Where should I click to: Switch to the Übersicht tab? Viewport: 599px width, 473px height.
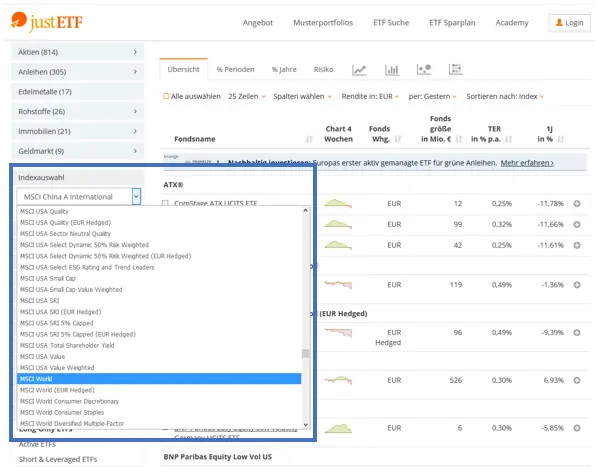click(183, 69)
